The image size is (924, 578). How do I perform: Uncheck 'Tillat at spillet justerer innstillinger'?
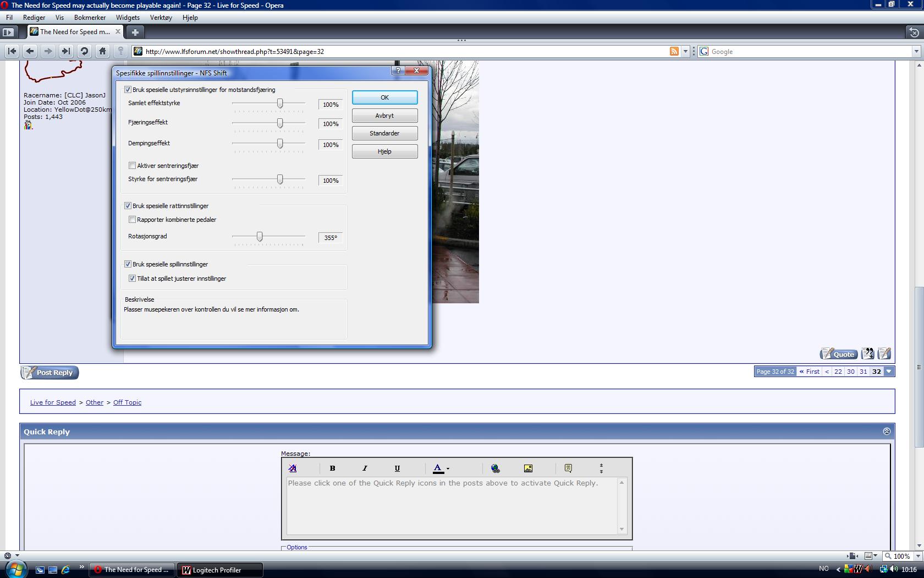tap(133, 279)
